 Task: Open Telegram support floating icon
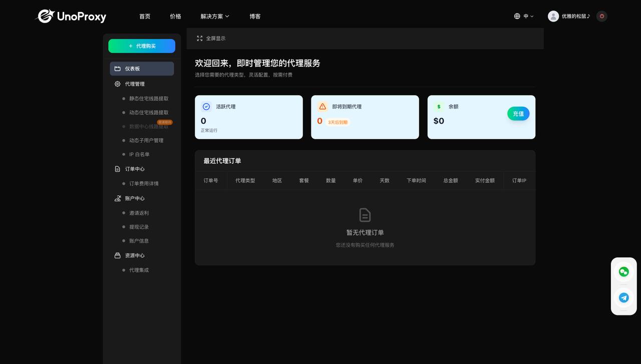tap(624, 297)
